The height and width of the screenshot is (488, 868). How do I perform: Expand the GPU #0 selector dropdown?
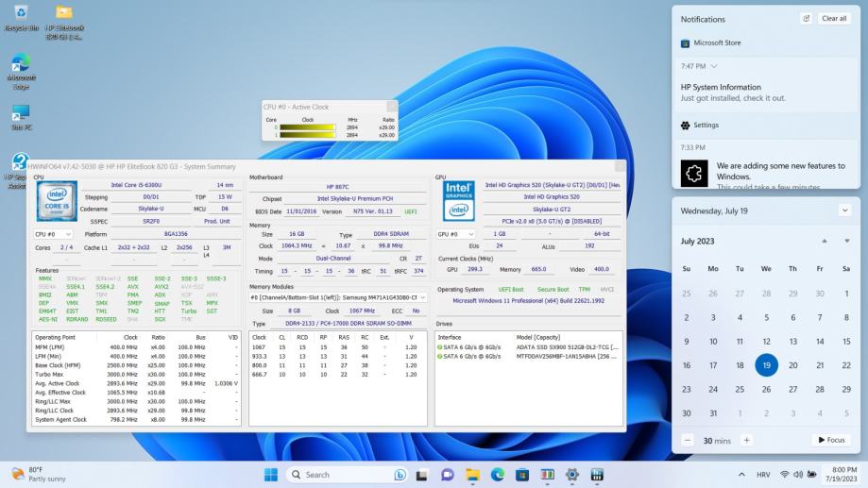point(458,233)
